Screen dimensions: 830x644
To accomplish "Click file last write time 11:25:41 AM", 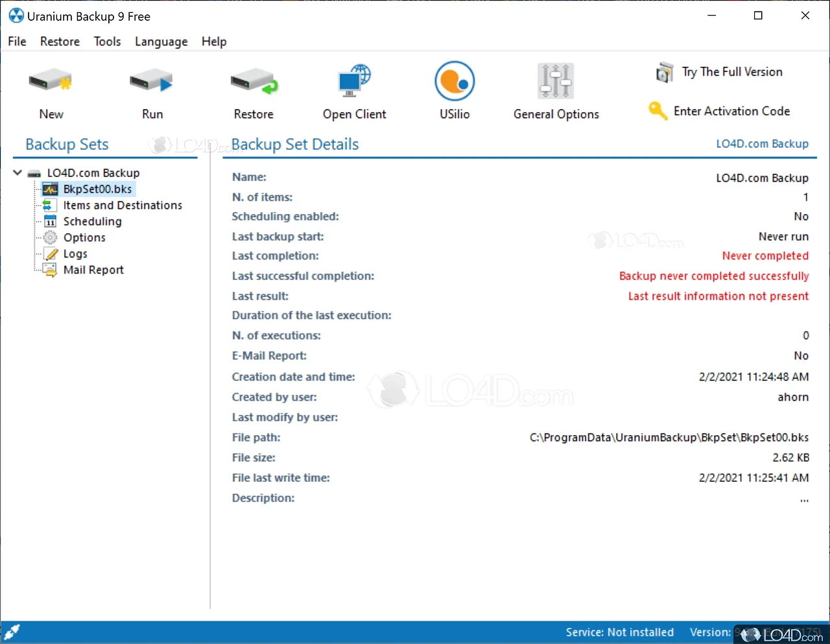I will tap(753, 478).
